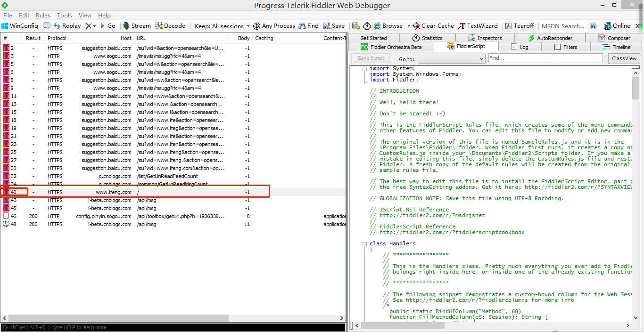644x332 pixels.
Task: Toggle Stream mode in toolbar
Action: point(137,26)
